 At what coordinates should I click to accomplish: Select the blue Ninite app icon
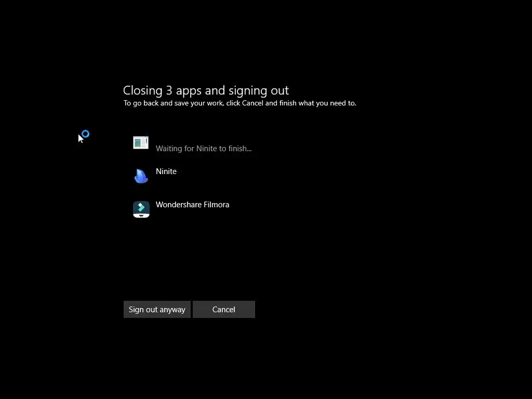tap(141, 176)
